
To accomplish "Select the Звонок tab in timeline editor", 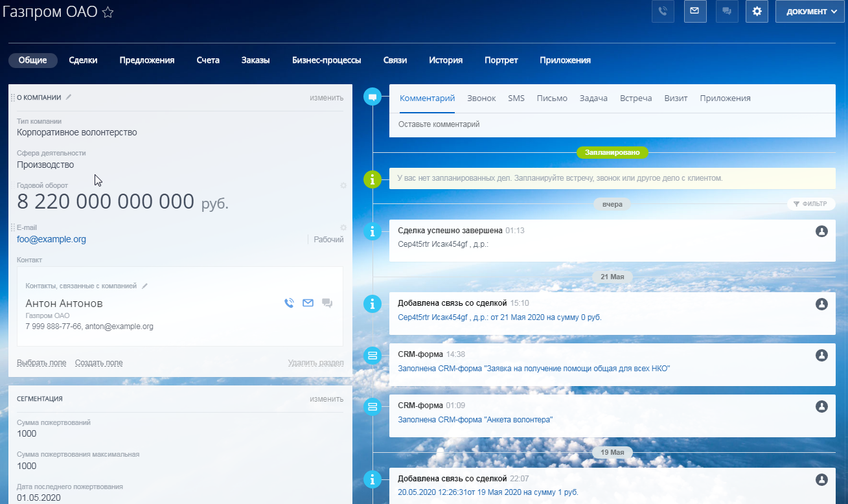I will point(481,98).
